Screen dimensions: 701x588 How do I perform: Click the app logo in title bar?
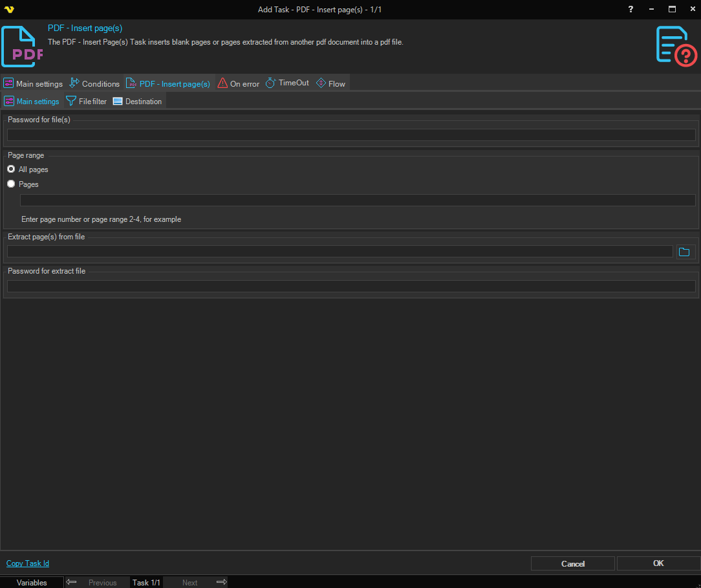pyautogui.click(x=8, y=10)
